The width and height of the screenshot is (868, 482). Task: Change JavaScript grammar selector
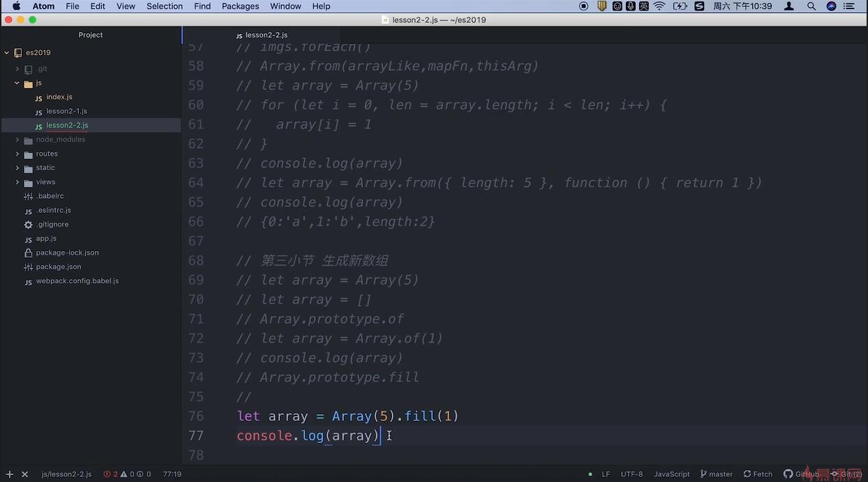click(x=671, y=474)
